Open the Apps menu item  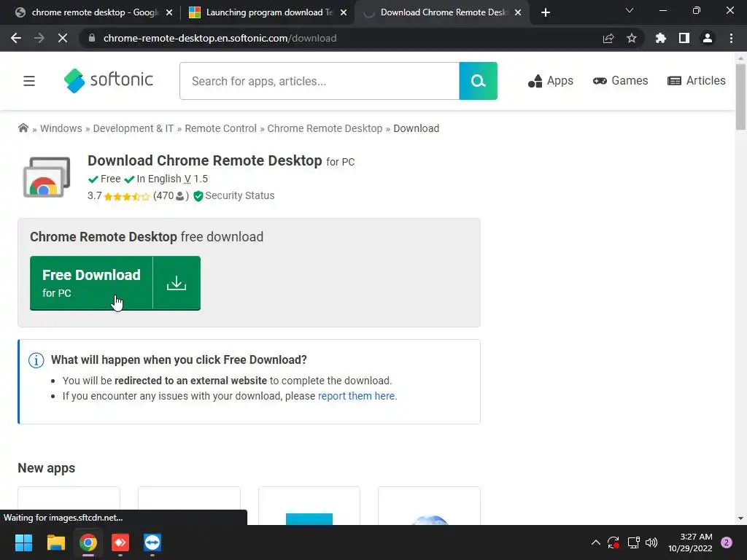click(551, 81)
